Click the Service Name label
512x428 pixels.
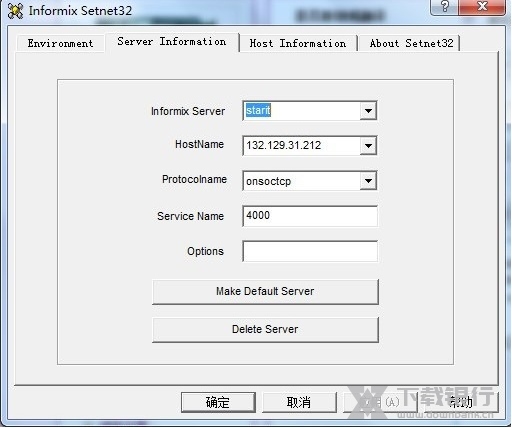click(x=190, y=216)
